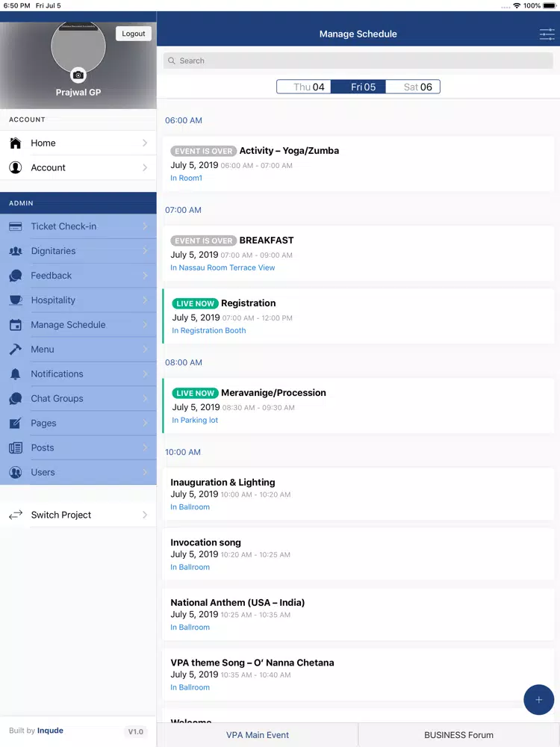
Task: Switch to VPA Main Event tab
Action: [x=258, y=735]
